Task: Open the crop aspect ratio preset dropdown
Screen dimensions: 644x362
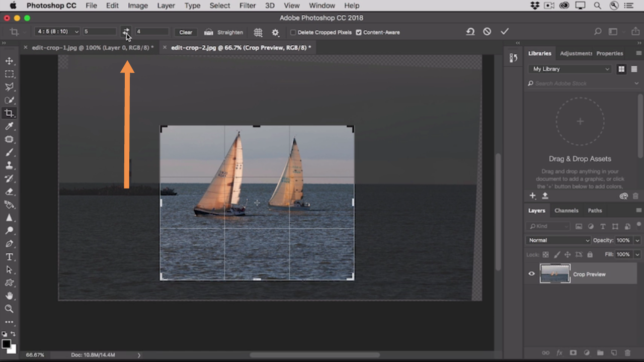Action: point(57,32)
